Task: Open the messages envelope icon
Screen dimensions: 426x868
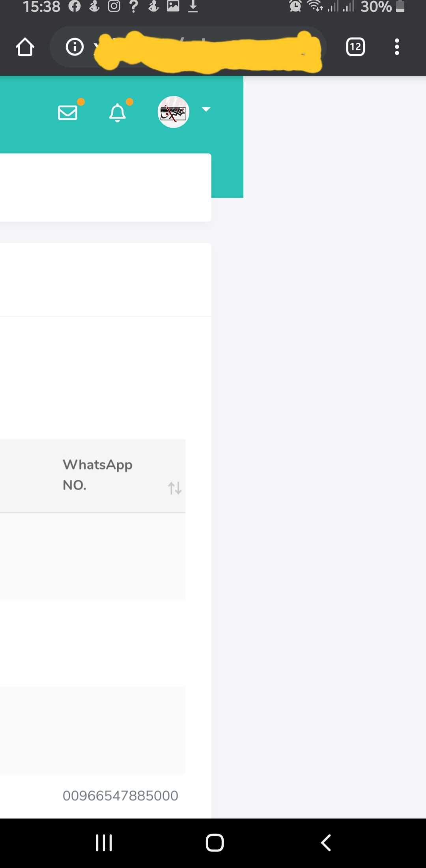Action: (67, 113)
